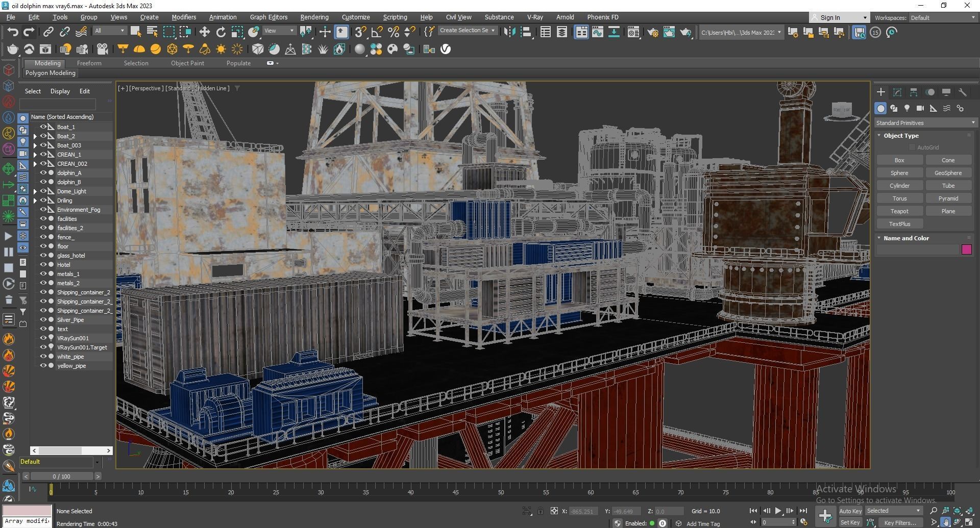Open the Key Filters button
The width and height of the screenshot is (980, 528).
900,522
